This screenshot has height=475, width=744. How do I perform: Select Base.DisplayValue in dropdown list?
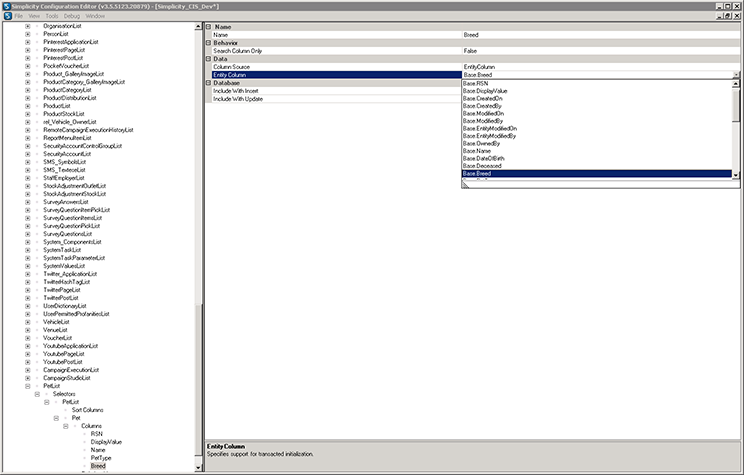coord(597,91)
